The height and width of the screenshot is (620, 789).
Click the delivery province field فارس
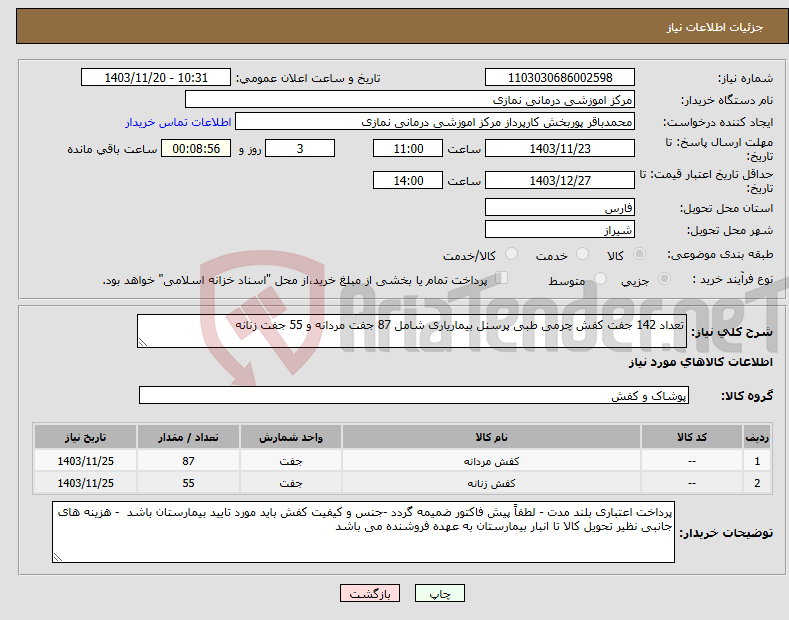click(560, 207)
